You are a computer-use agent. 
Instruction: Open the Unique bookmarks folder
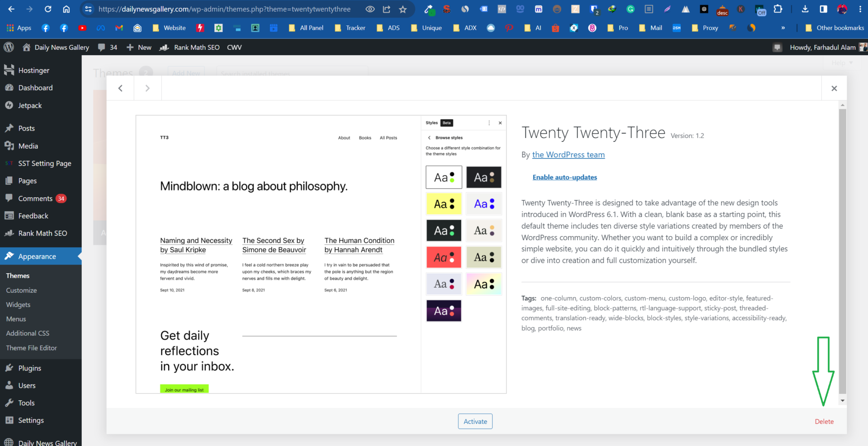(426, 28)
